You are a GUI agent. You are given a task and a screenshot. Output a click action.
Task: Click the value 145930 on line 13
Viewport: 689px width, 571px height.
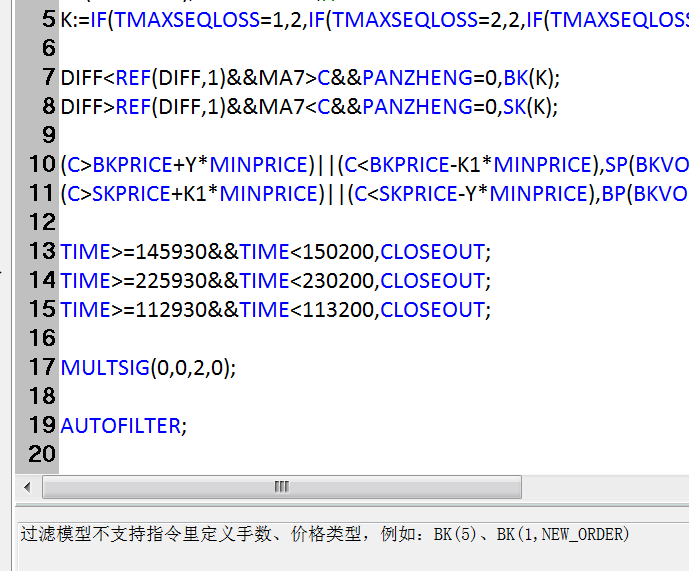(171, 252)
